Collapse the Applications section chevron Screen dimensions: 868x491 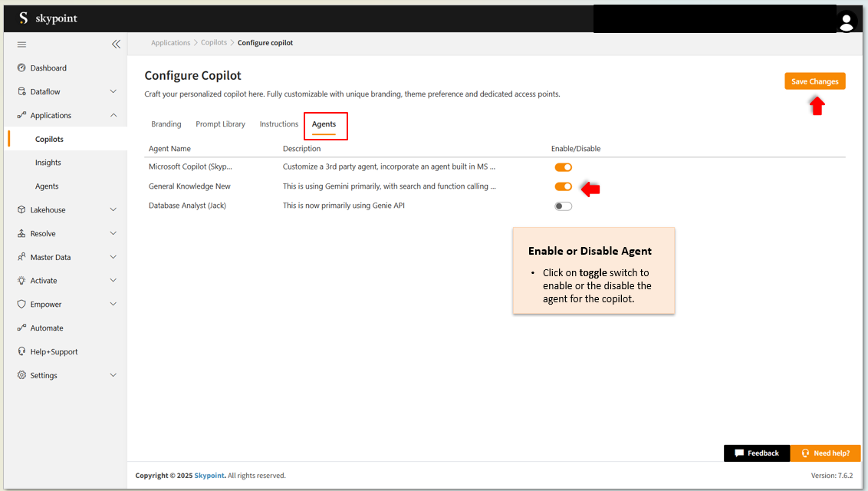[113, 116]
